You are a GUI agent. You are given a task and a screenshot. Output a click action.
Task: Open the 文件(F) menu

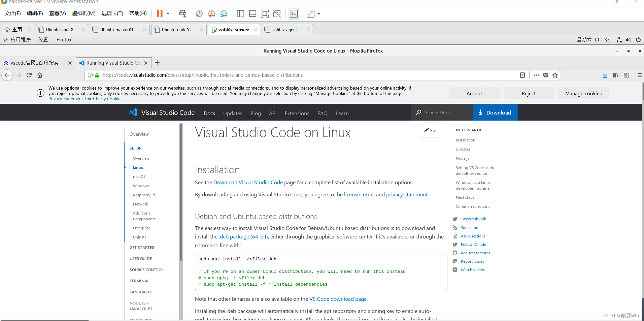coord(13,13)
